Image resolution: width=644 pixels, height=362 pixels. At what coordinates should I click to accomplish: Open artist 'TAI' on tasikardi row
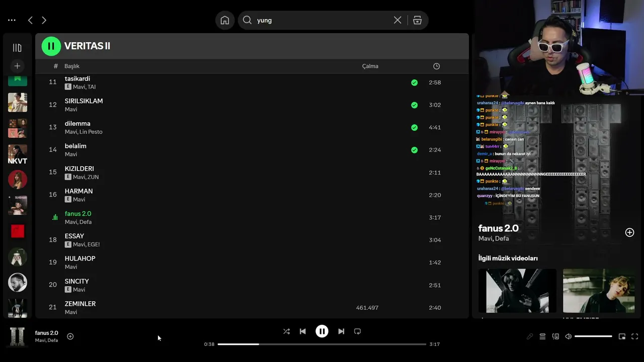92,86
